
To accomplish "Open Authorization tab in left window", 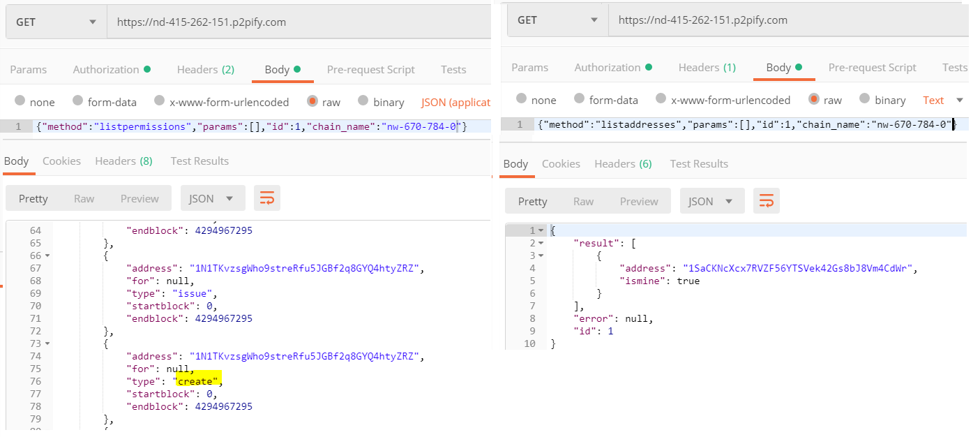I will click(x=112, y=69).
